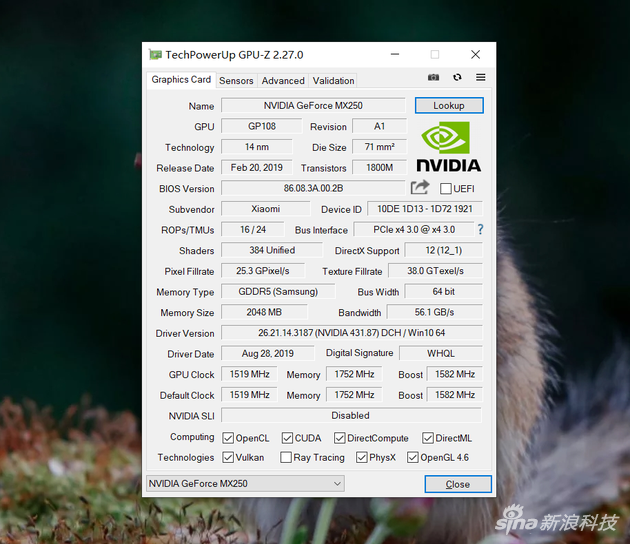The width and height of the screenshot is (630, 544).
Task: Click Memory 1752 MHz in GPU Clock row
Action: click(x=354, y=374)
